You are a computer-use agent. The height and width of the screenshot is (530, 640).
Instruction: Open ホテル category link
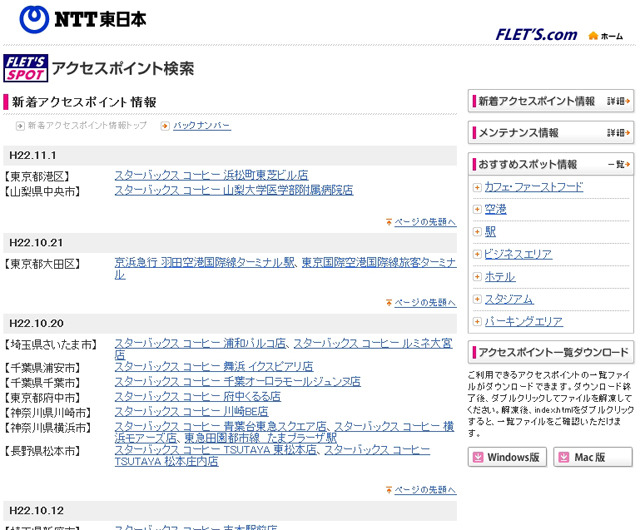coord(500,277)
